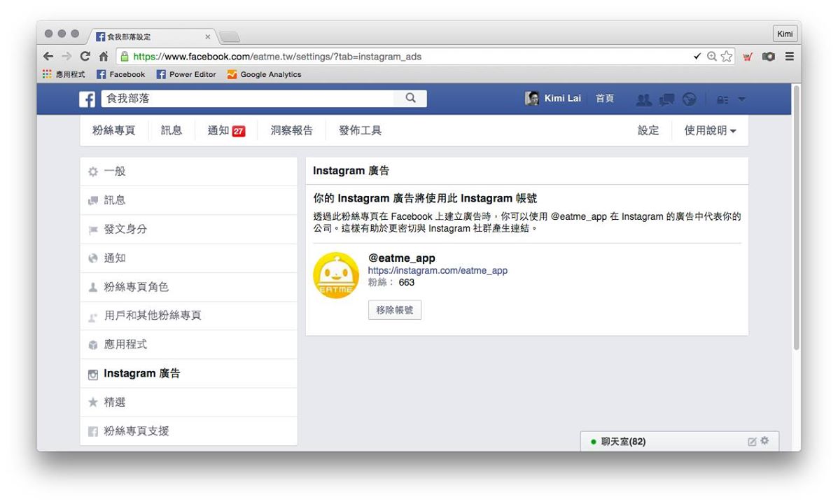Screen dimensions: 838x504
Task: Click the Facebook search box 食我部落
Action: (247, 98)
